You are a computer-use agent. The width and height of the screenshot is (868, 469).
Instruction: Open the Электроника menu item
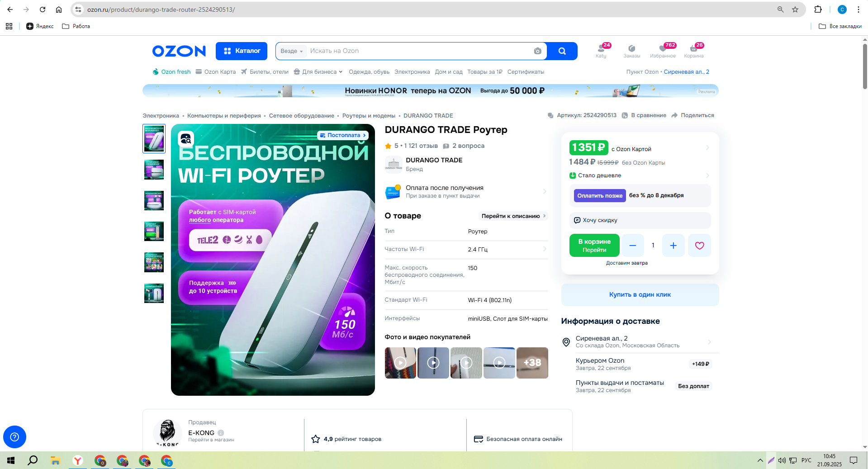tap(412, 72)
